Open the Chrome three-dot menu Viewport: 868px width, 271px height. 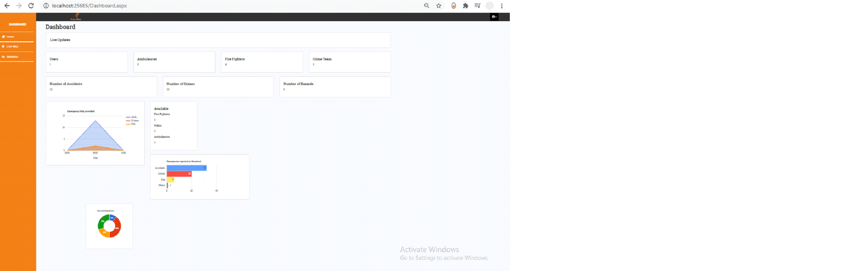[x=502, y=6]
